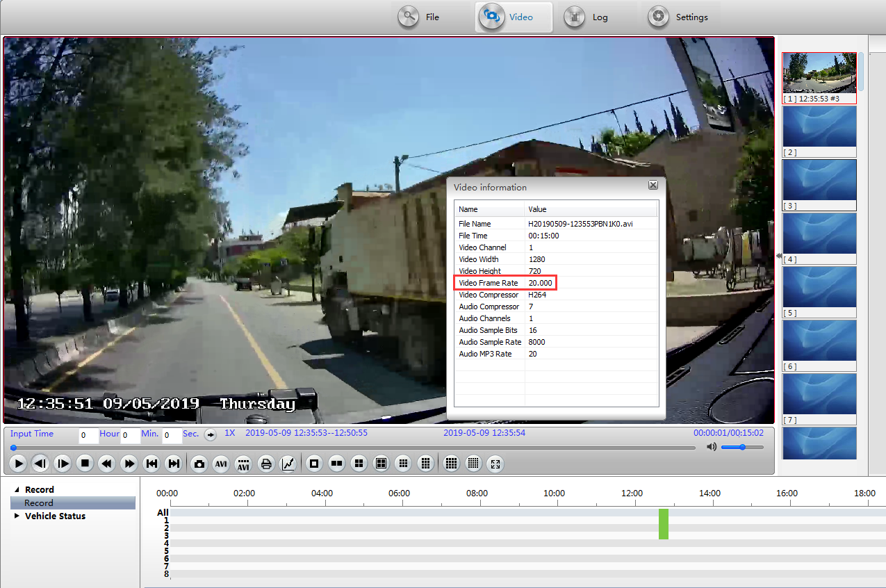
Task: Close the Video information dialog
Action: 653,186
